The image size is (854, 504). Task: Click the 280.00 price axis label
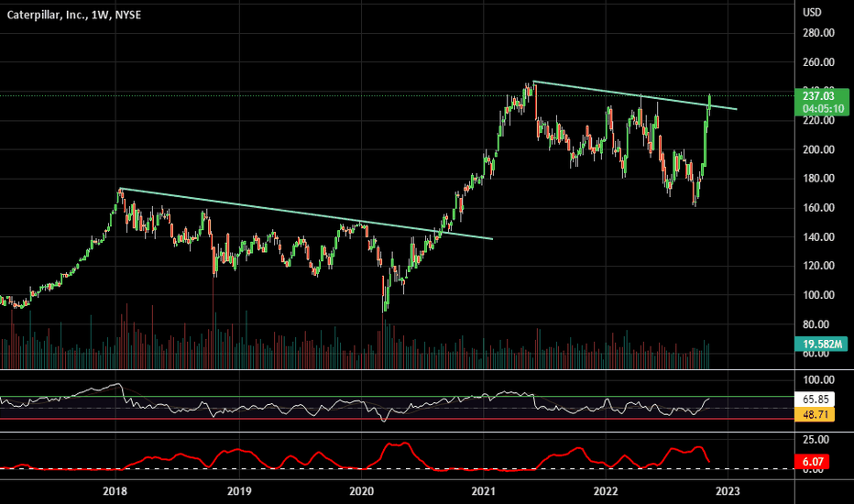[818, 33]
